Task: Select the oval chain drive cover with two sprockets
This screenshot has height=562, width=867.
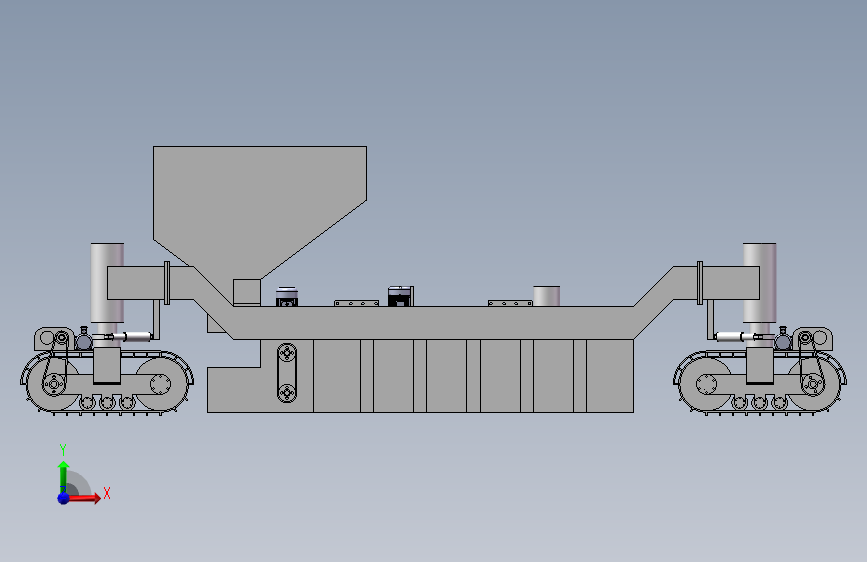Action: (287, 372)
